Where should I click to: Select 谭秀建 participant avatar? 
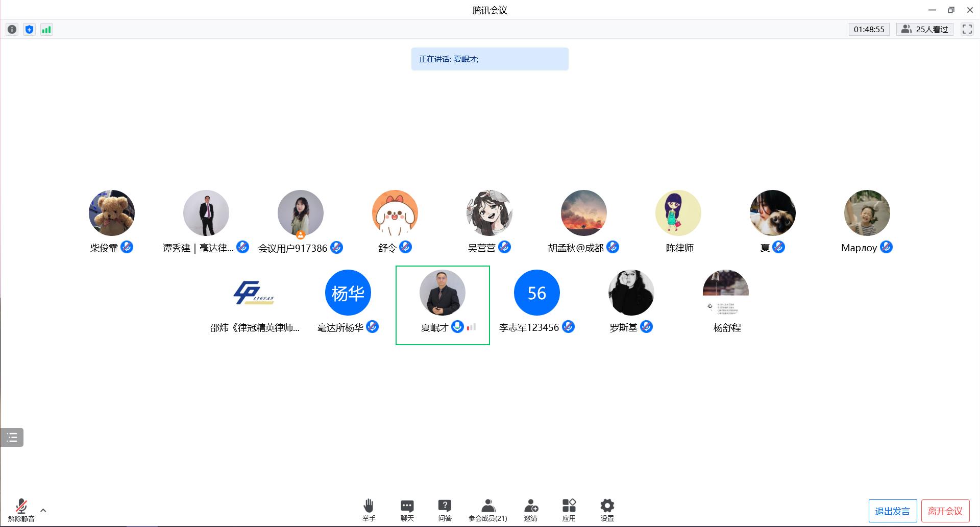206,213
